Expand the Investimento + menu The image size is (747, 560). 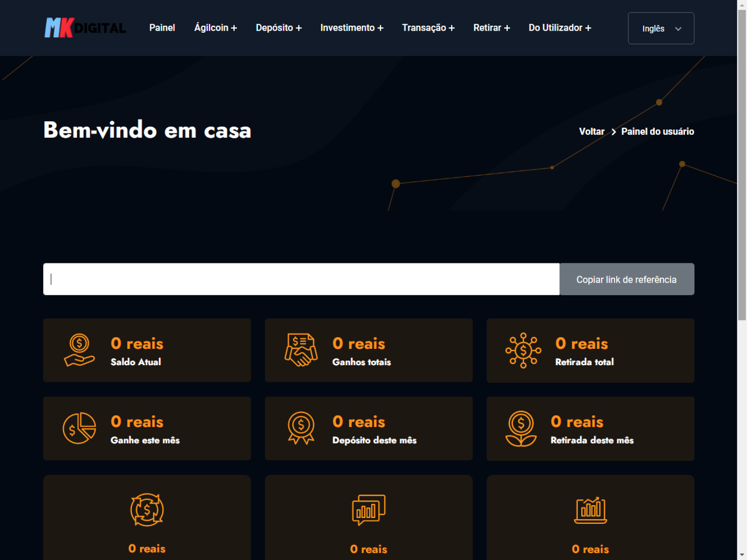(352, 28)
